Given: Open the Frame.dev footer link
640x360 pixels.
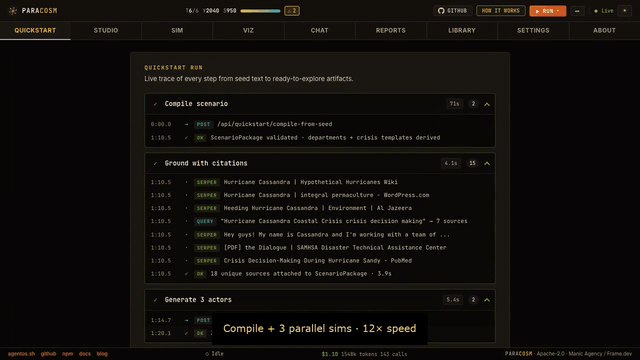Looking at the screenshot, I should click(x=619, y=354).
